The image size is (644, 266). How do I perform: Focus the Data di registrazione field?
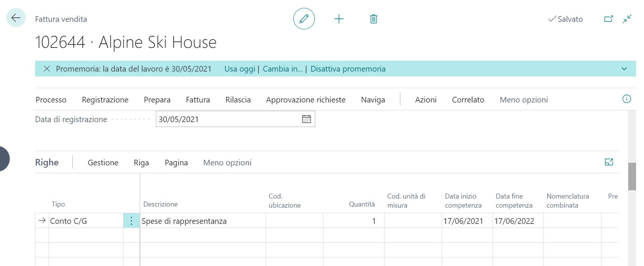[x=235, y=119]
